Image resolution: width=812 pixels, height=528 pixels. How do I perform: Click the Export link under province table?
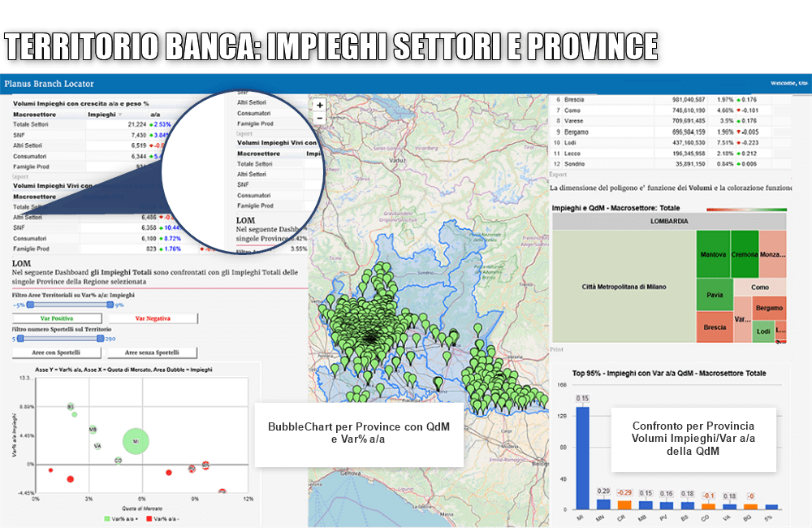click(x=559, y=175)
